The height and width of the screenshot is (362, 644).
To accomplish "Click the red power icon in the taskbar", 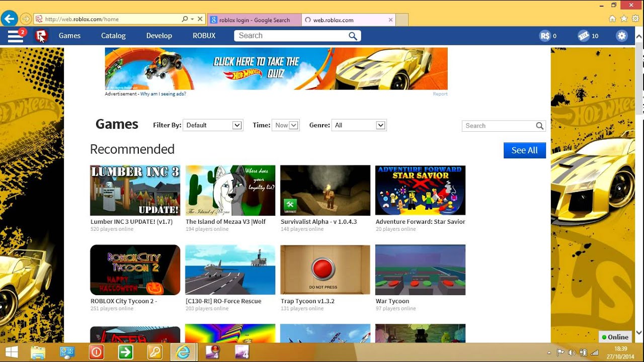I will point(96,352).
